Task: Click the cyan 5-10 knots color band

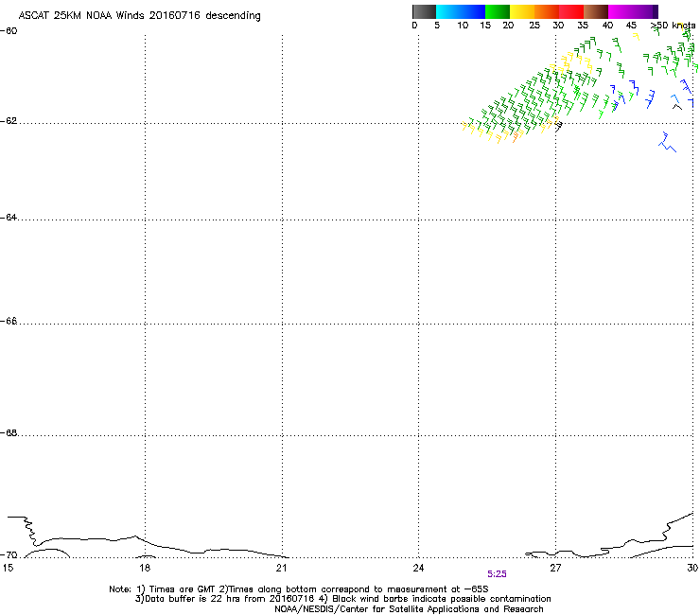Action: (448, 11)
